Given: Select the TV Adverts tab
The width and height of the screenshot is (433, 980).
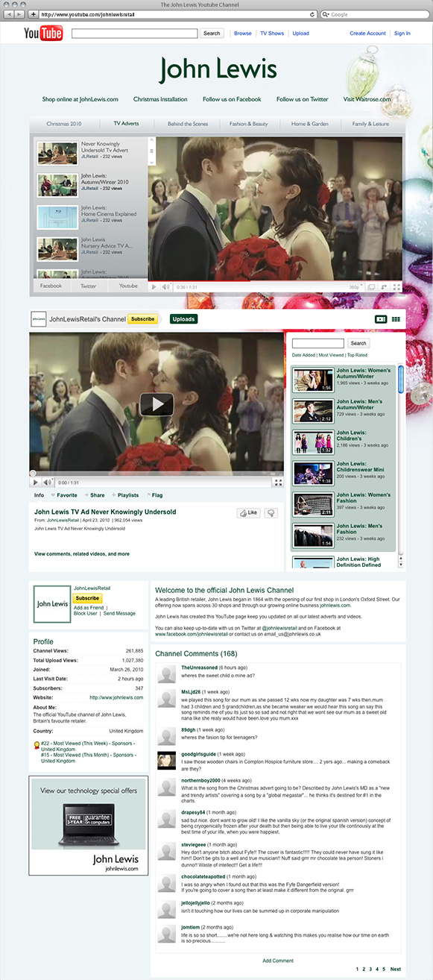Looking at the screenshot, I should point(126,124).
